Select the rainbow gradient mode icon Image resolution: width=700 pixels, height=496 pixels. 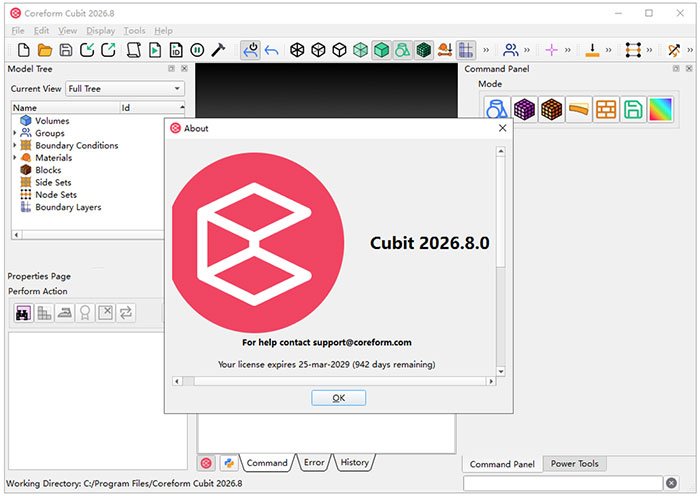(660, 109)
